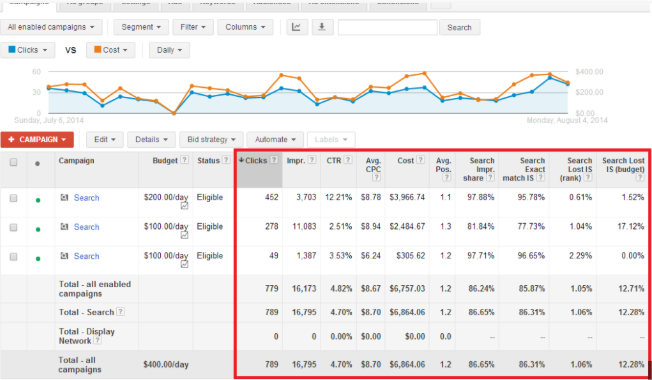This screenshot has height=380, width=652.
Task: Open the Details dropdown menu
Action: point(151,140)
